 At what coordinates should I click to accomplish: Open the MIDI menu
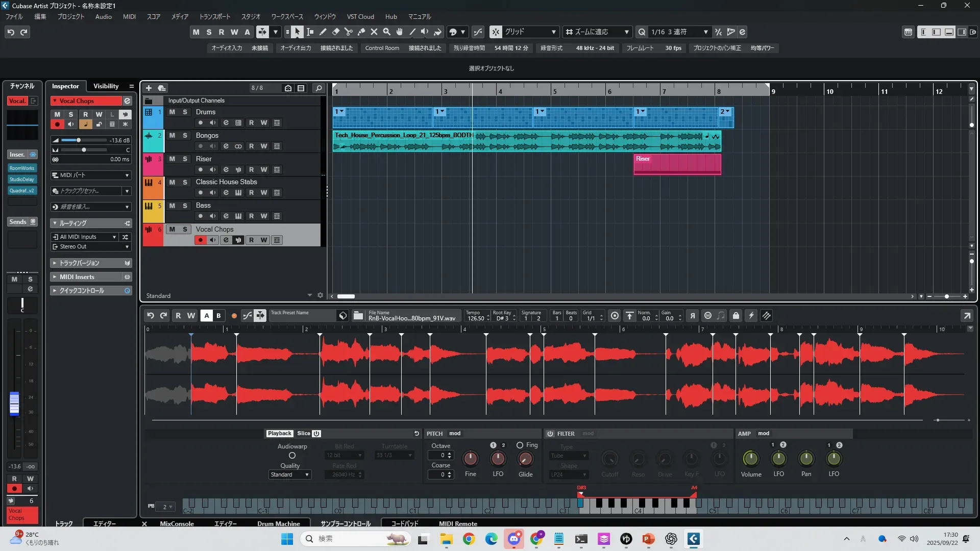point(129,17)
